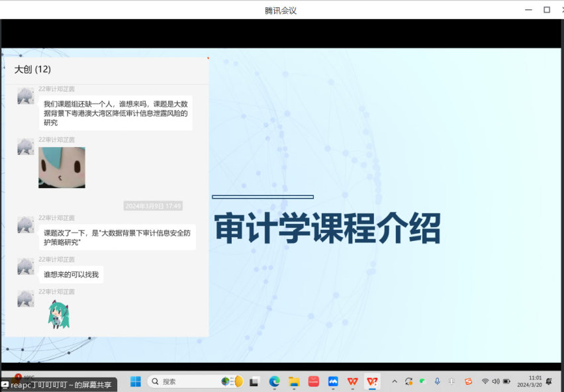The height and width of the screenshot is (392, 564).
Task: Open the Windows Start menu
Action: click(x=136, y=381)
